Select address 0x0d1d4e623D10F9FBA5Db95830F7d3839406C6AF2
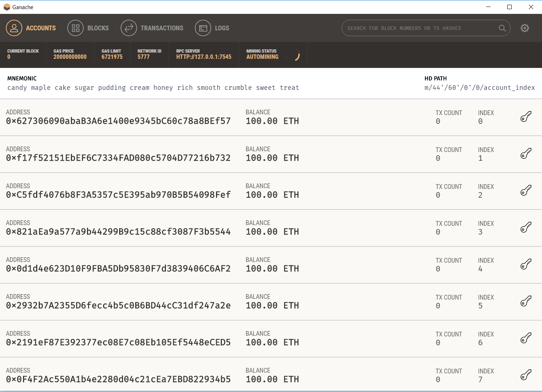The width and height of the screenshot is (542, 392). [x=118, y=269]
